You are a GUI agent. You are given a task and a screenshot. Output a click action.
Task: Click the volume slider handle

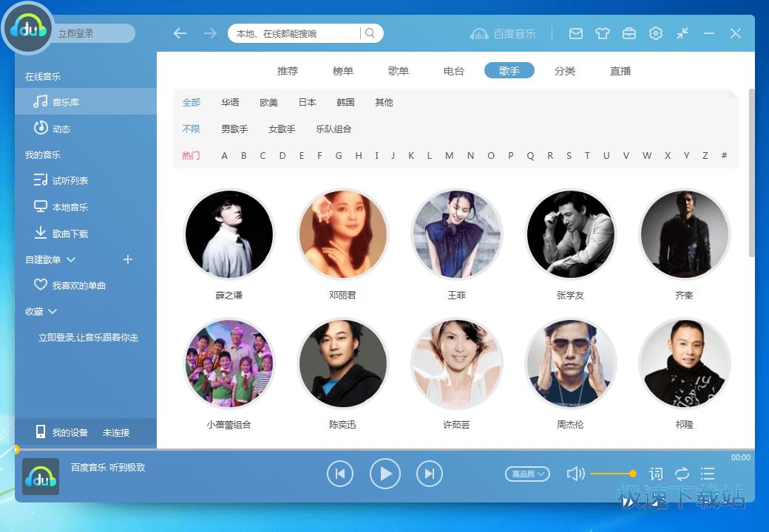(633, 474)
